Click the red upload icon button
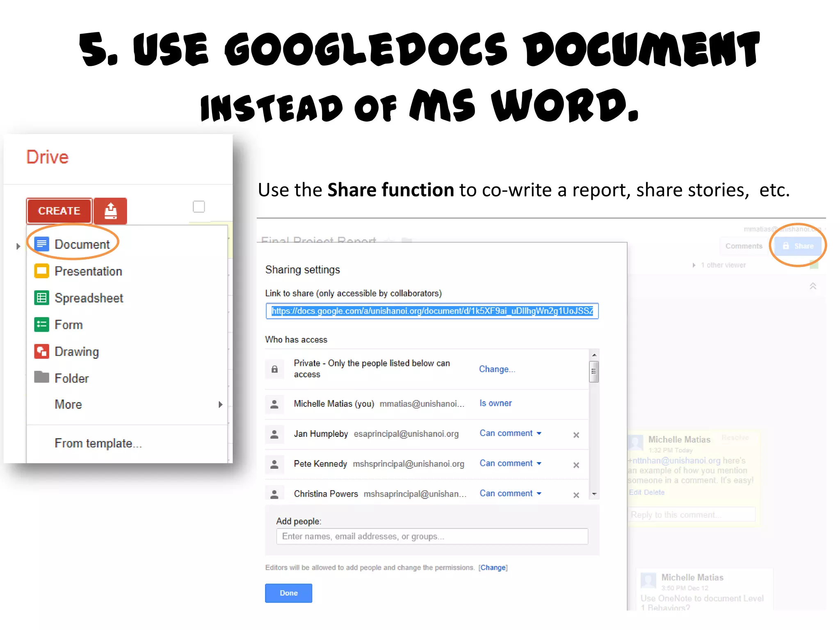Screen dimensions: 840x630 (110, 211)
